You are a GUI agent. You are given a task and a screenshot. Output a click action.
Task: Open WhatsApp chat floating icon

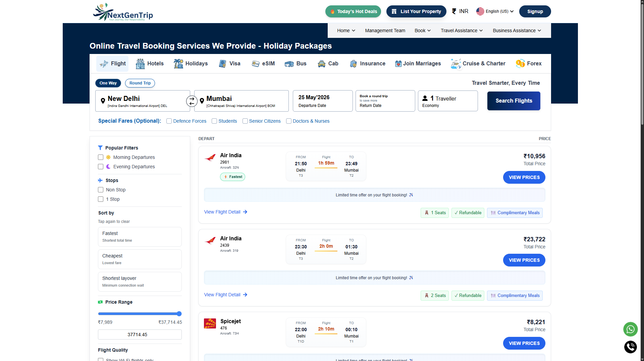click(631, 329)
